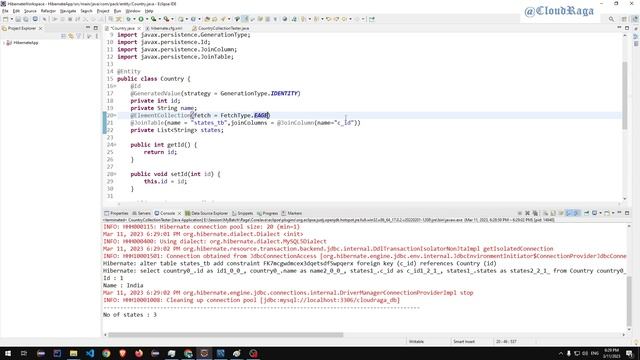Click the Pin Console icon
Image resolution: width=640 pixels, height=360 pixels.
click(587, 213)
